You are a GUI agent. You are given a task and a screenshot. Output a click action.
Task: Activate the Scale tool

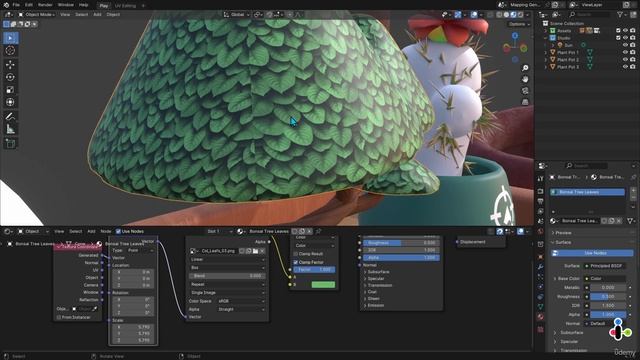(x=10, y=90)
